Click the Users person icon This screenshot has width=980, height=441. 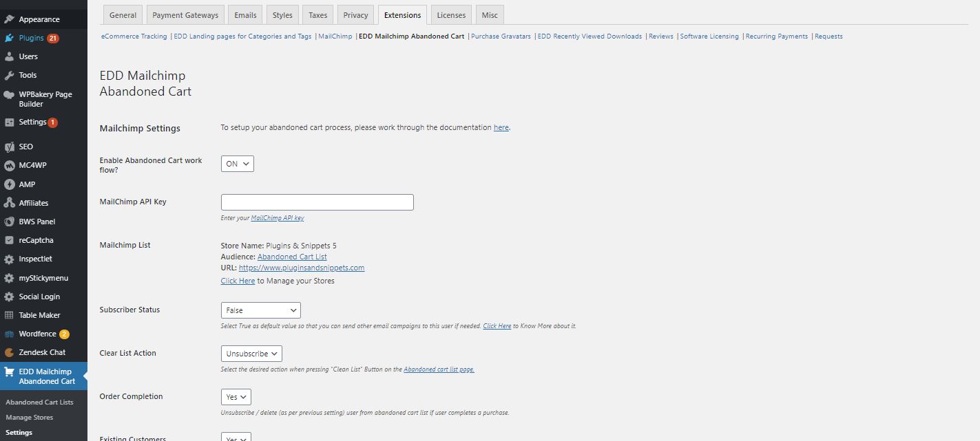[9, 56]
